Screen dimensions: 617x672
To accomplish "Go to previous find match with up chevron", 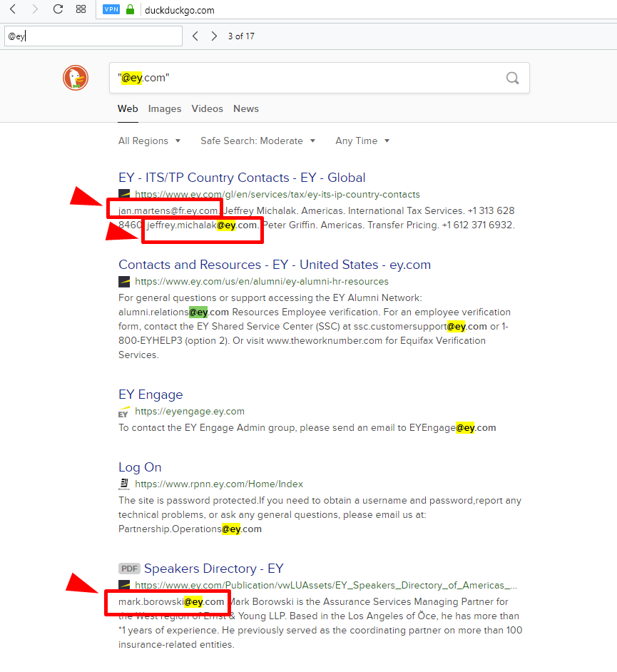I will click(x=195, y=36).
